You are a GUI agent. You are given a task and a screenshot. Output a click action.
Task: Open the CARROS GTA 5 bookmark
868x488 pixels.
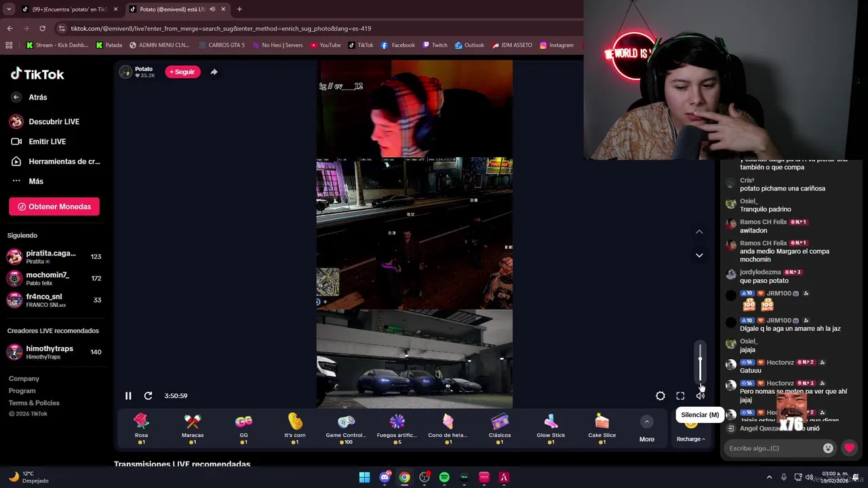pos(222,45)
